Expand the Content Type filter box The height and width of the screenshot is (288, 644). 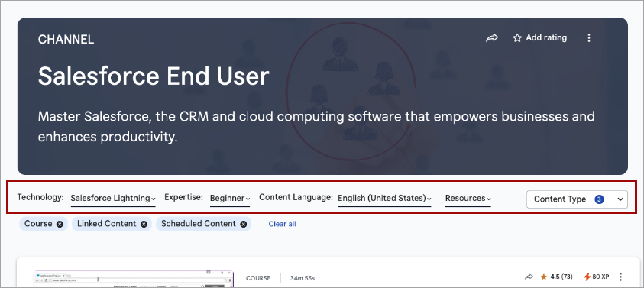[577, 199]
